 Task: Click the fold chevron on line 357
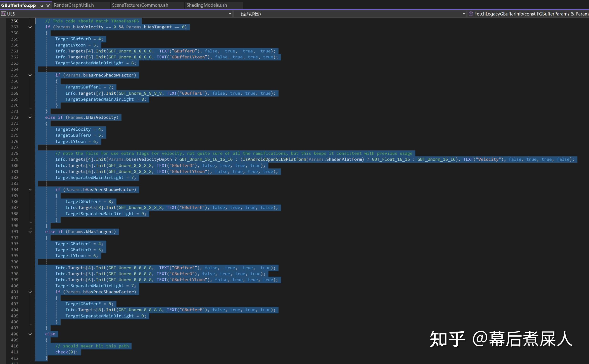click(x=30, y=27)
